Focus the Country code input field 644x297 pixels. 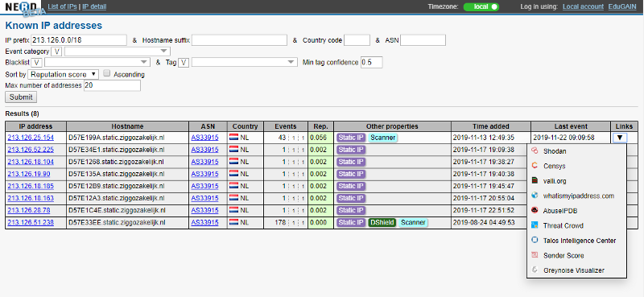click(357, 40)
